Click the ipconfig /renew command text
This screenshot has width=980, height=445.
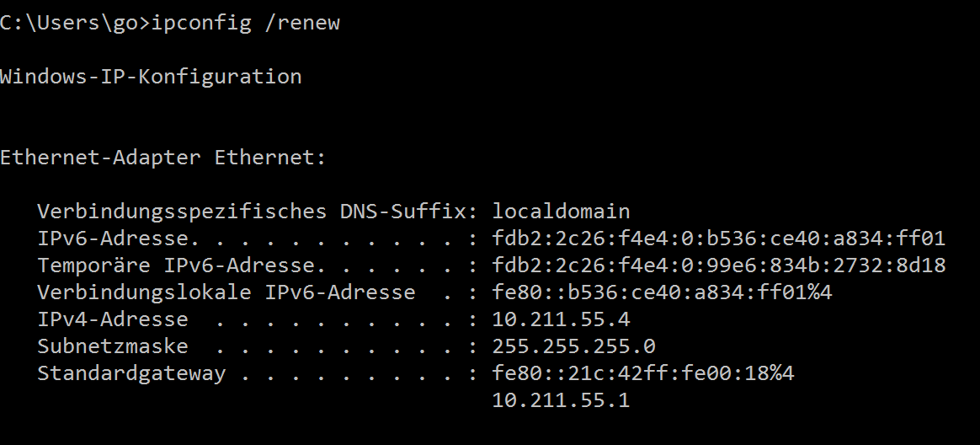(246, 23)
